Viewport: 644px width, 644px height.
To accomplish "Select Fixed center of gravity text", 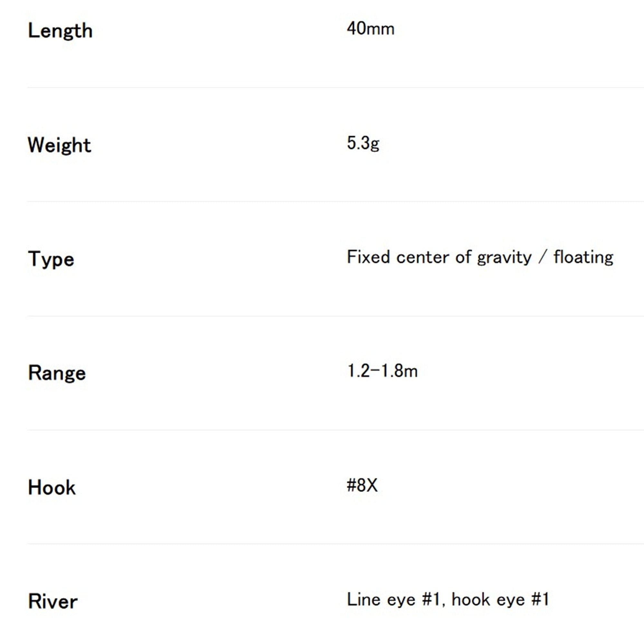I will click(x=439, y=257).
